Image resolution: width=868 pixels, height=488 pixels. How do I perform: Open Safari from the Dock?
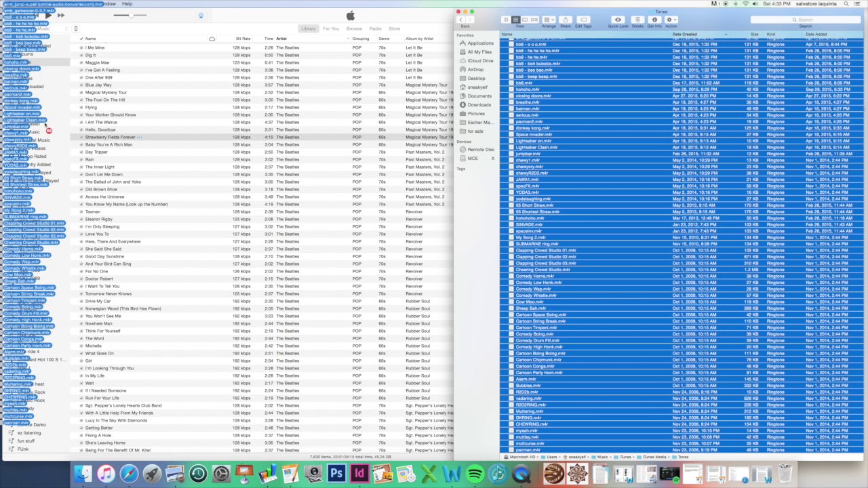point(129,473)
